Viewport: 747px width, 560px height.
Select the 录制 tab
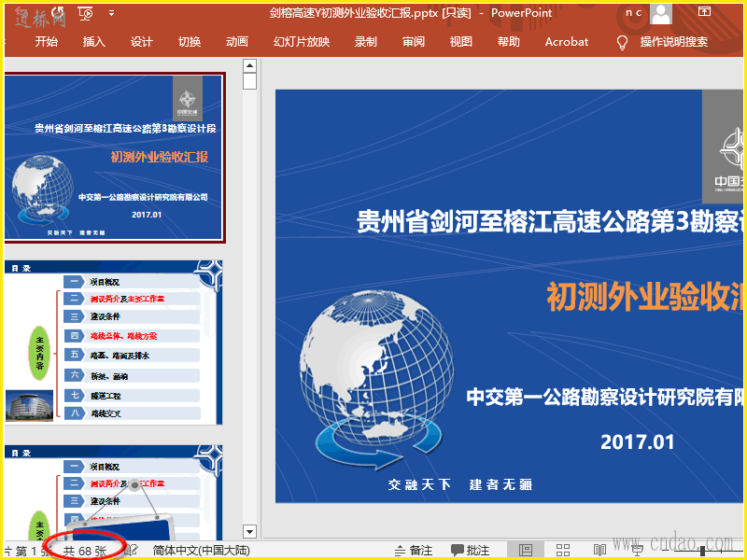point(365,41)
